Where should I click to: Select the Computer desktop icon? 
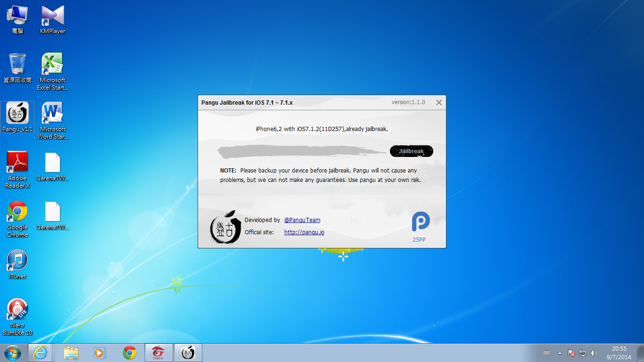point(17,20)
